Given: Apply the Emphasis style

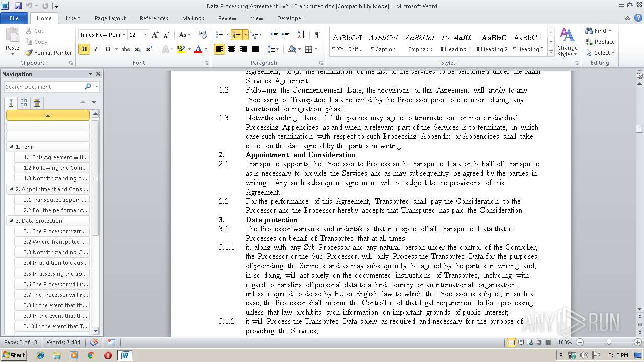Looking at the screenshot, I should click(x=420, y=42).
